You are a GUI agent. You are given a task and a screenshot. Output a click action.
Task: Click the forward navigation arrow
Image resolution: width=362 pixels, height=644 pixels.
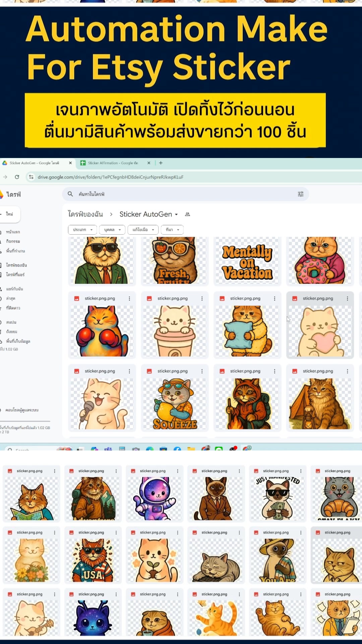coord(5,177)
